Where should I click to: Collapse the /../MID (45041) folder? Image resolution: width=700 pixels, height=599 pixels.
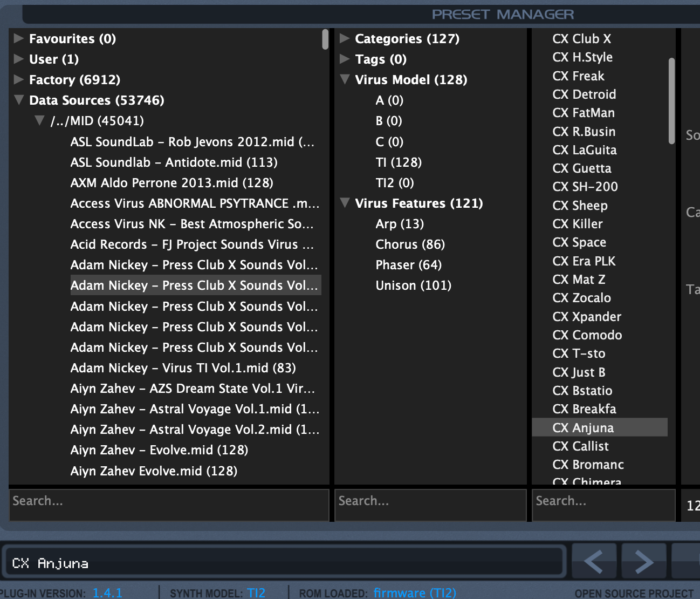pyautogui.click(x=39, y=120)
